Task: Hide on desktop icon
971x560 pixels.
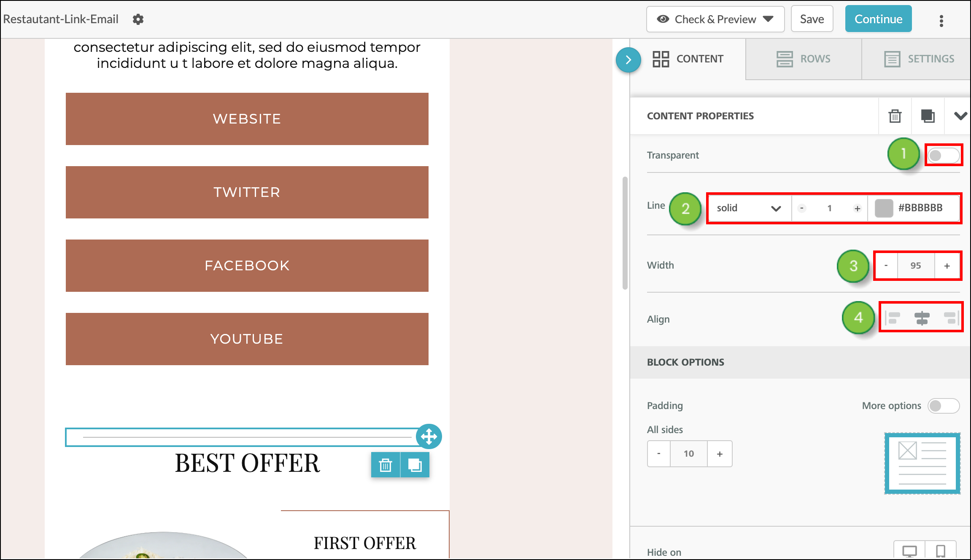Action: [x=909, y=551]
